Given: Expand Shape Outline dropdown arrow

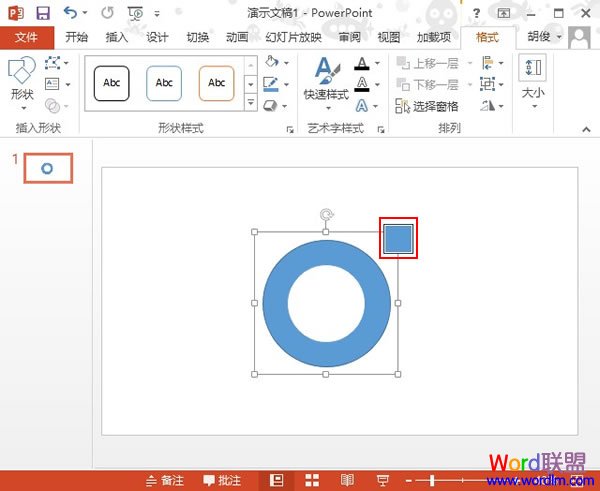Looking at the screenshot, I should [286, 85].
